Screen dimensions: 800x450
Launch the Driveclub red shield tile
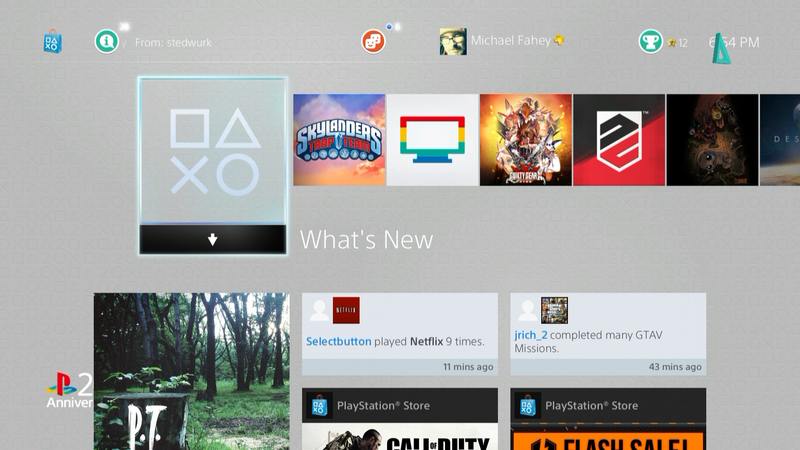619,139
